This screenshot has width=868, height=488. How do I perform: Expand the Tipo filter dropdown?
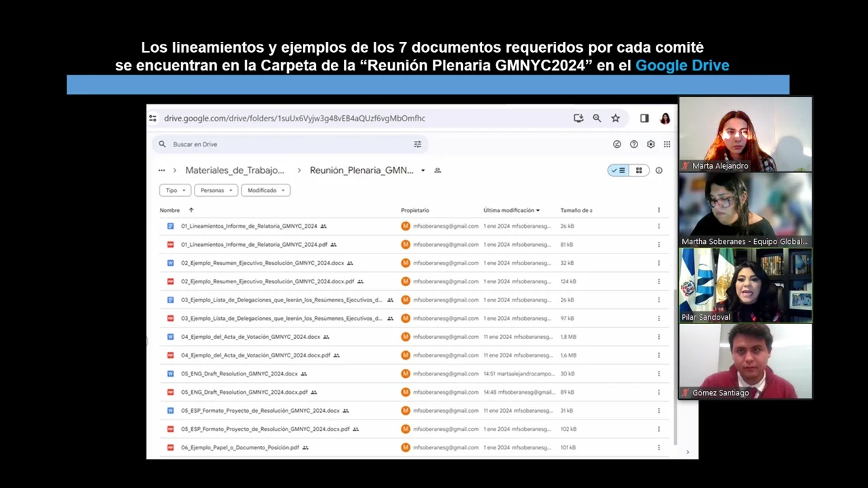click(175, 190)
